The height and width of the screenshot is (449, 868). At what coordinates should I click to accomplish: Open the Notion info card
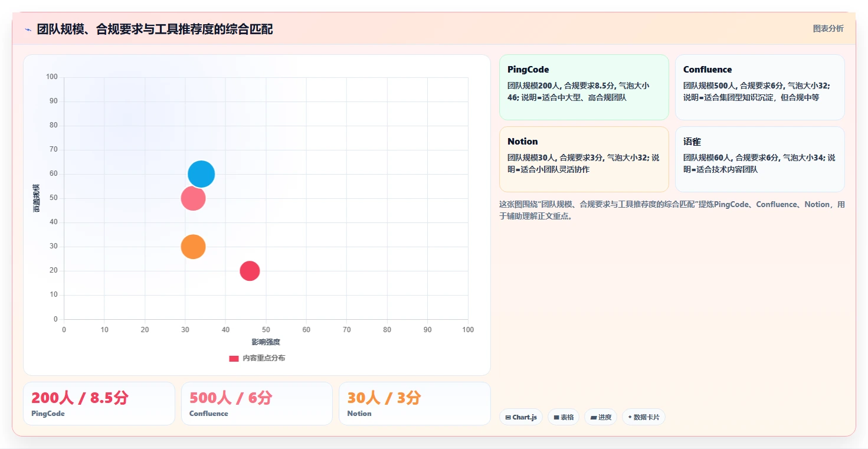click(x=584, y=159)
